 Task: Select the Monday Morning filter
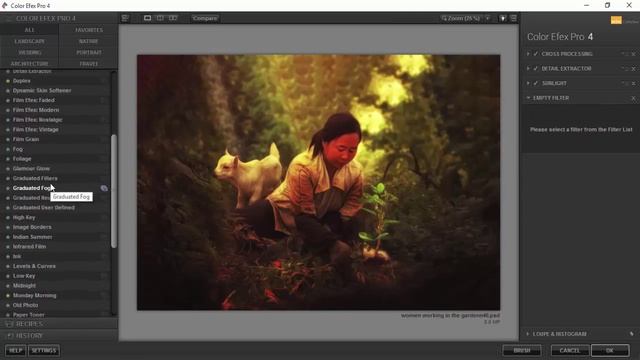pos(34,296)
